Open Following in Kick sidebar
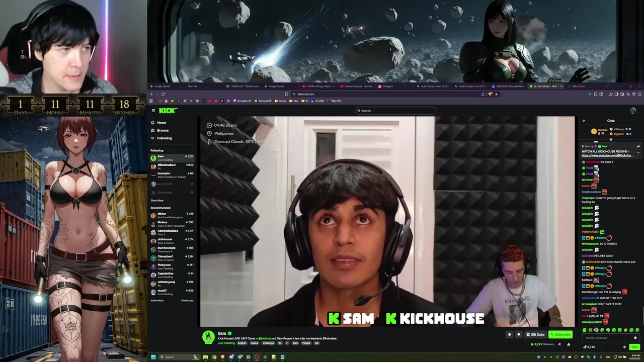644x362 pixels. pyautogui.click(x=164, y=138)
